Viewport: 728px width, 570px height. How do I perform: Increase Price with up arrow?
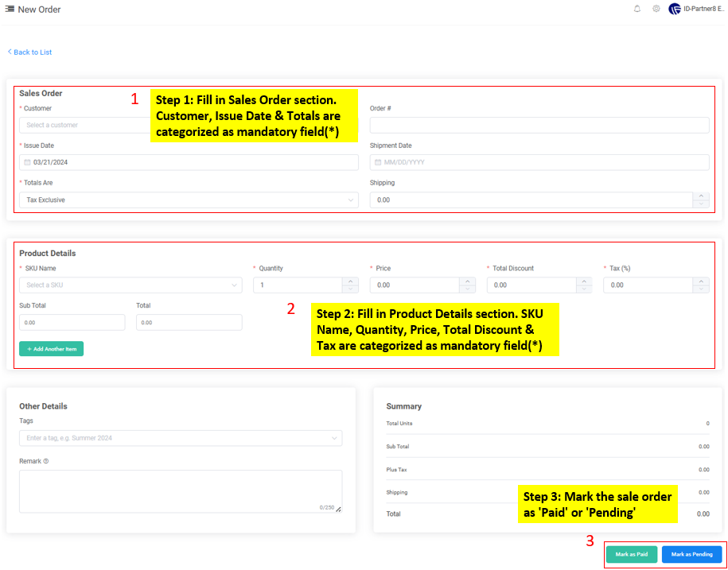(x=468, y=281)
